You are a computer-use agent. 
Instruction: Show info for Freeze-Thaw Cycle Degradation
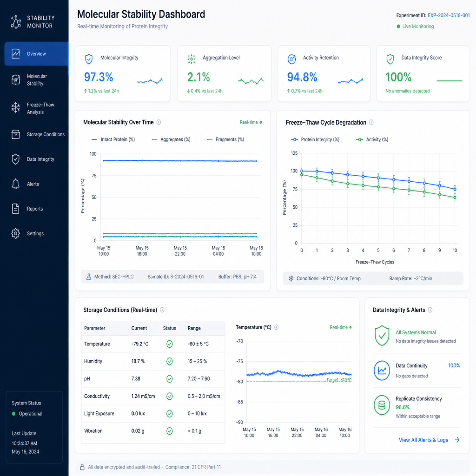pos(371,122)
